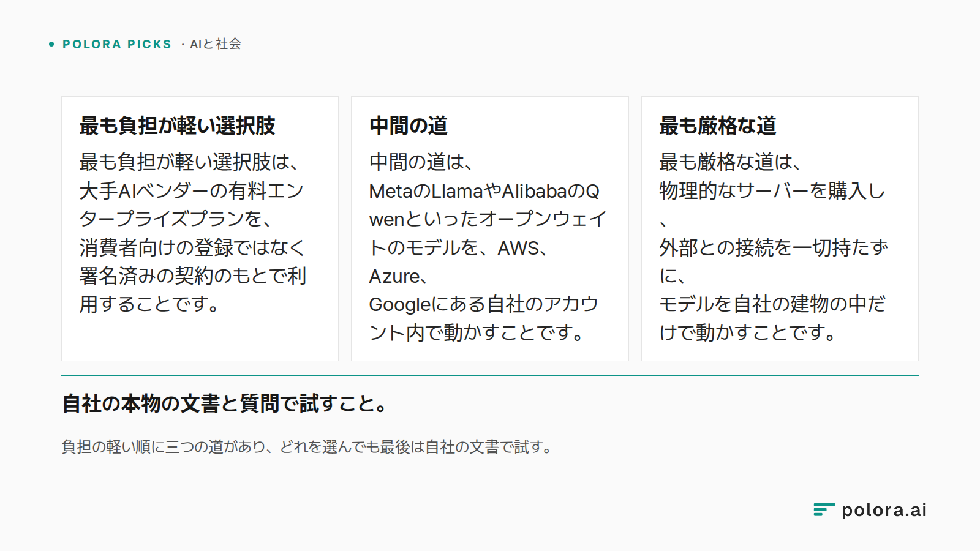Select the heading 最も厳格な道
This screenshot has height=551, width=980.
click(718, 126)
